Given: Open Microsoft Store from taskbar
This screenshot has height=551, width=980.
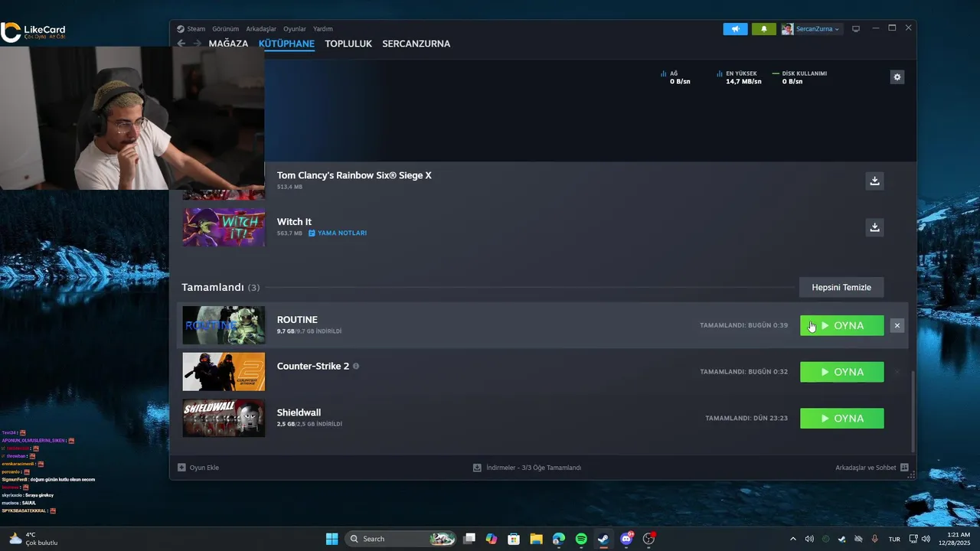Looking at the screenshot, I should 514,539.
